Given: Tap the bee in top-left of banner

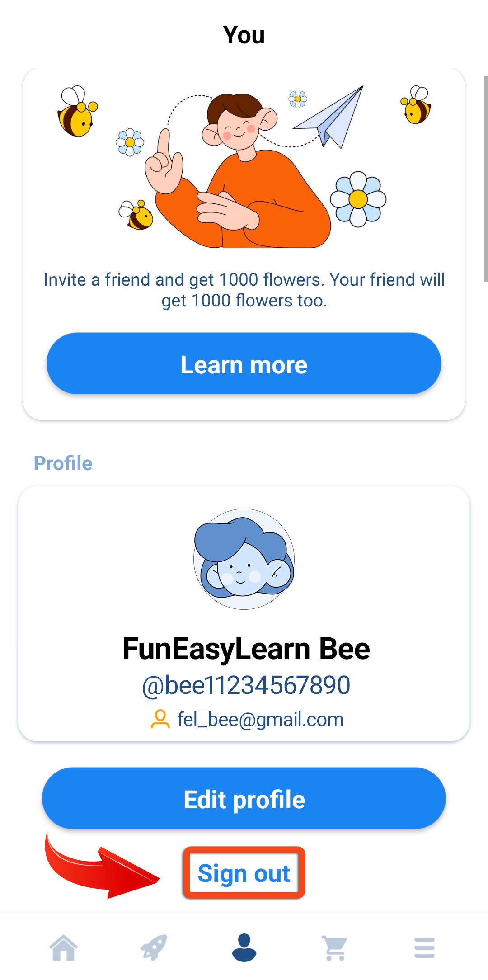Looking at the screenshot, I should pyautogui.click(x=77, y=111).
